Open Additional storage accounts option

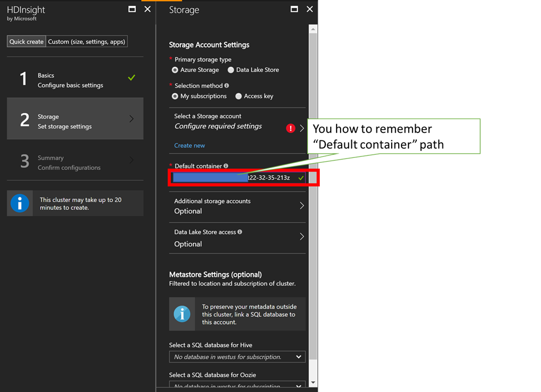point(238,206)
